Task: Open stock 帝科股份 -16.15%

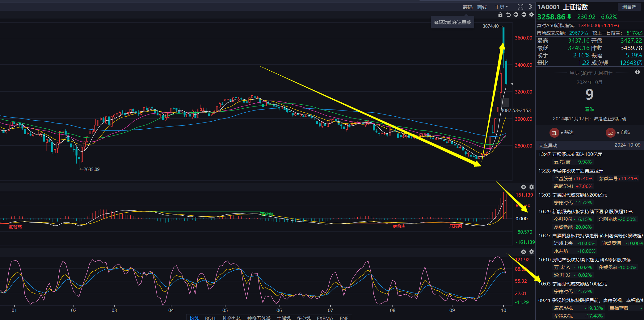Action: click(x=573, y=219)
